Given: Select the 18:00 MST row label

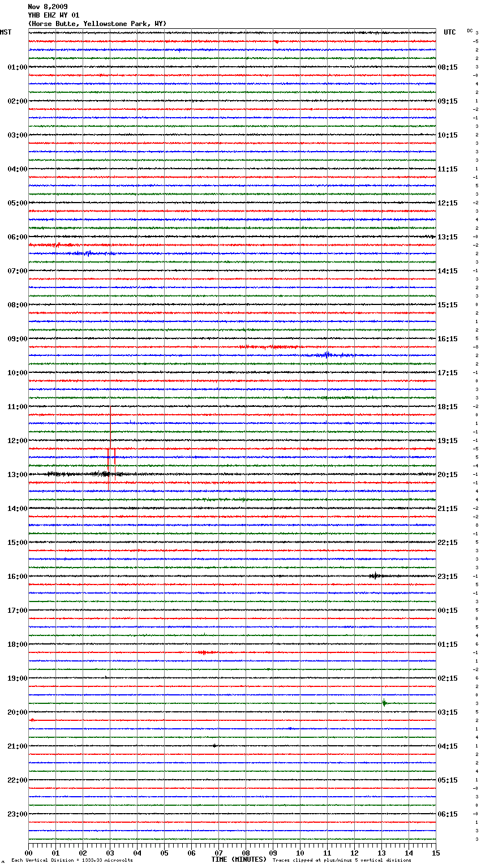Looking at the screenshot, I should point(18,644).
